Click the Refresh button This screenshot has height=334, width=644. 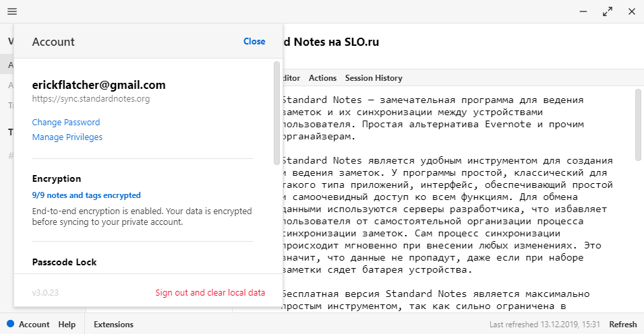tap(622, 324)
